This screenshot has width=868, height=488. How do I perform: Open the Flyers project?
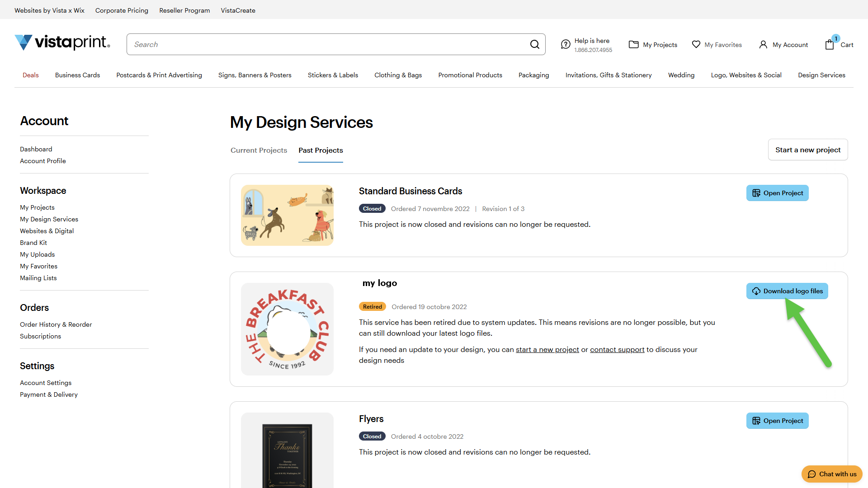778,421
